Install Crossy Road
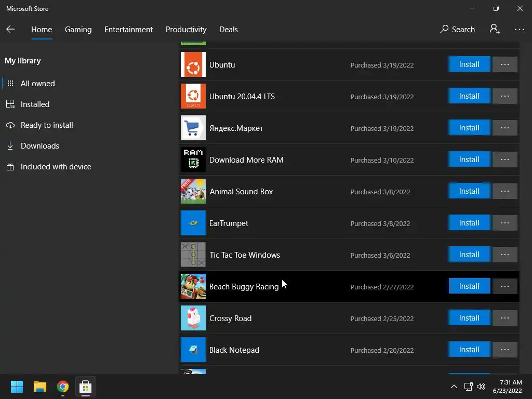 tap(469, 318)
